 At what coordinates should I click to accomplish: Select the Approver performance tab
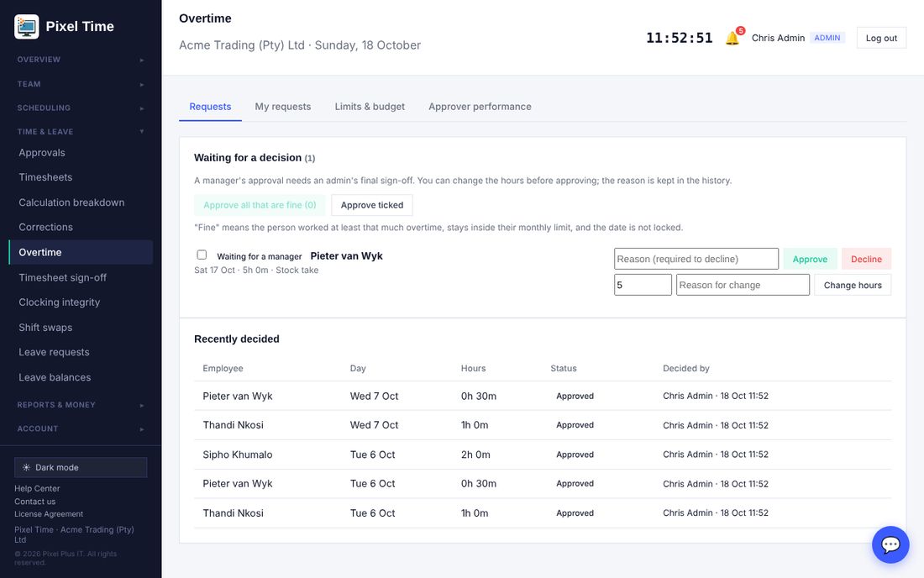[480, 107]
